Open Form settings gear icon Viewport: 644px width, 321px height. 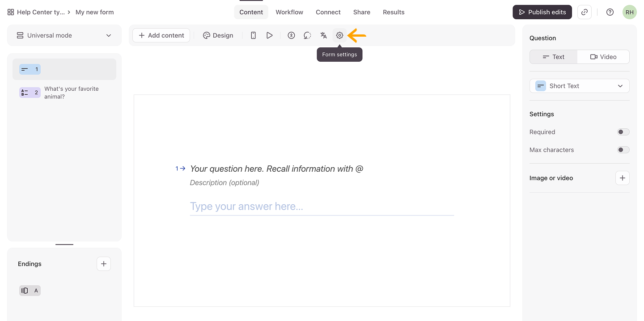tap(339, 35)
